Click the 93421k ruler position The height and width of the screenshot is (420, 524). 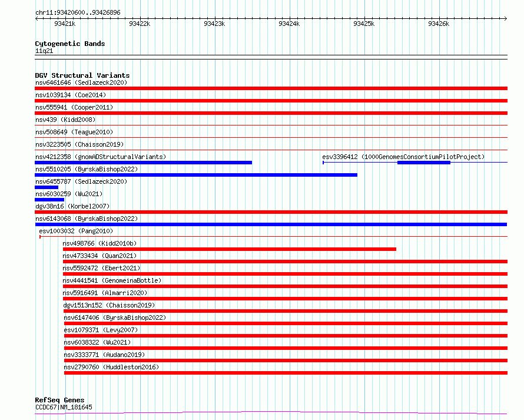click(65, 24)
